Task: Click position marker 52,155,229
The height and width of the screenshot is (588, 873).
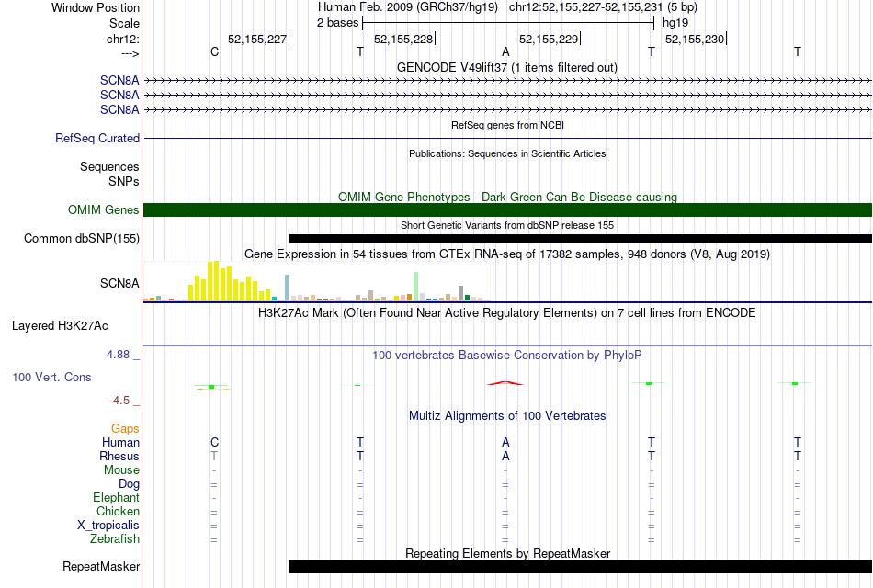Action: pyautogui.click(x=549, y=39)
